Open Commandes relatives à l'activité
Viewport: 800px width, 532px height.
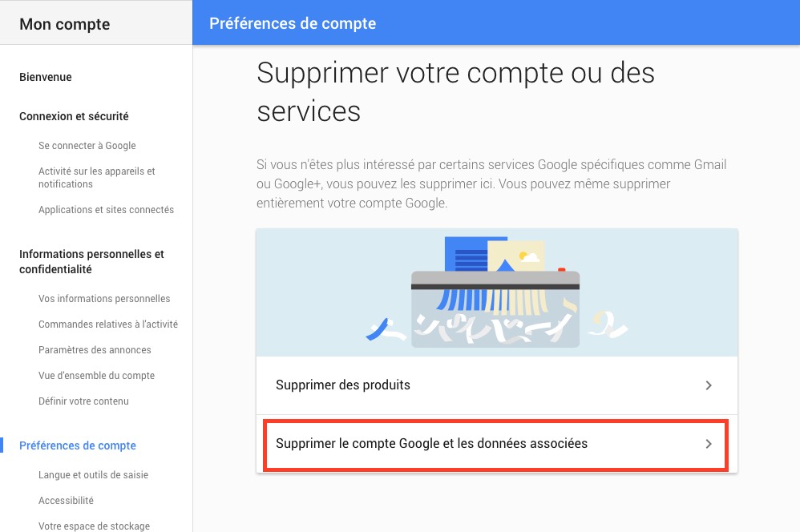[108, 324]
